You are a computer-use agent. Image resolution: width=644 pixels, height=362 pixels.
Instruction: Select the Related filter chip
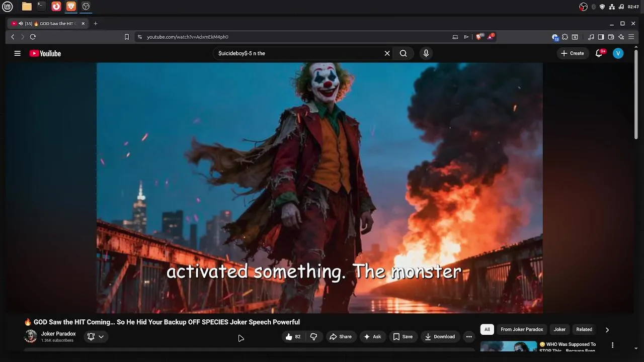click(x=584, y=329)
